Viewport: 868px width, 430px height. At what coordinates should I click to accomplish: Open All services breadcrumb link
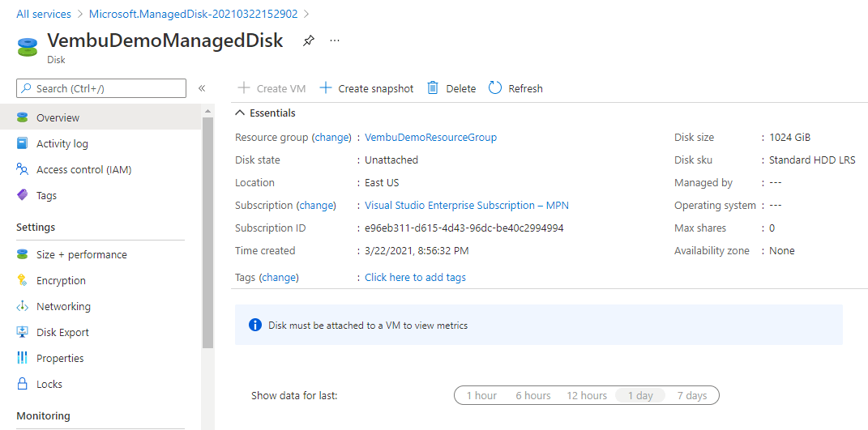click(x=44, y=14)
